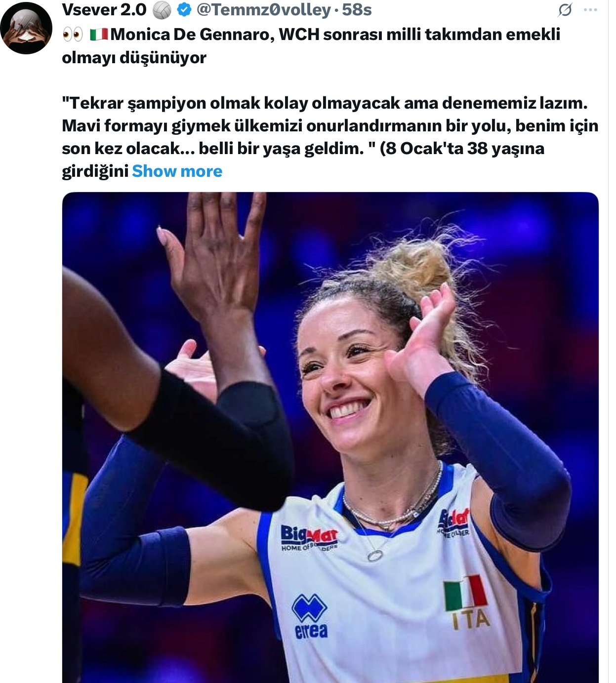Open the Vsever 2.0 display name

point(104,10)
